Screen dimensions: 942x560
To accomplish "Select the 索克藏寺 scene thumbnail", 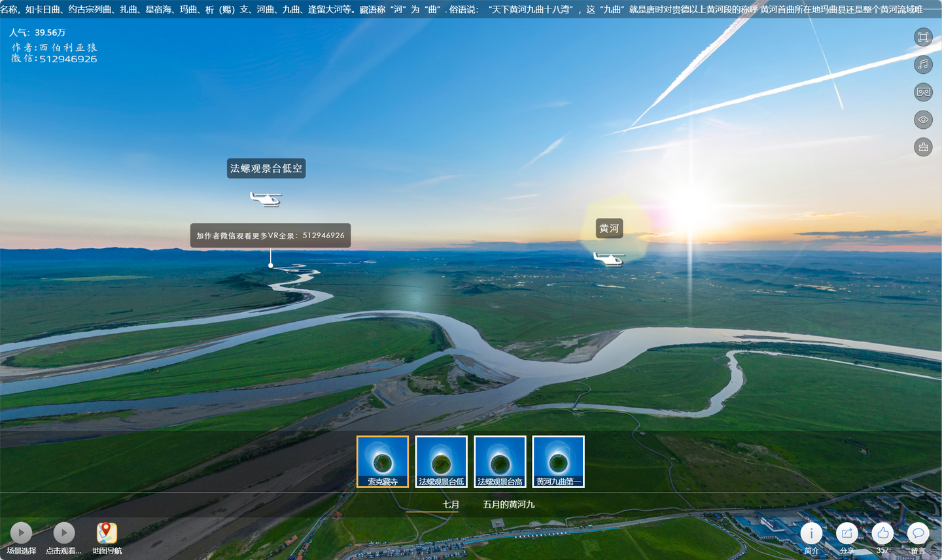I will click(x=383, y=462).
